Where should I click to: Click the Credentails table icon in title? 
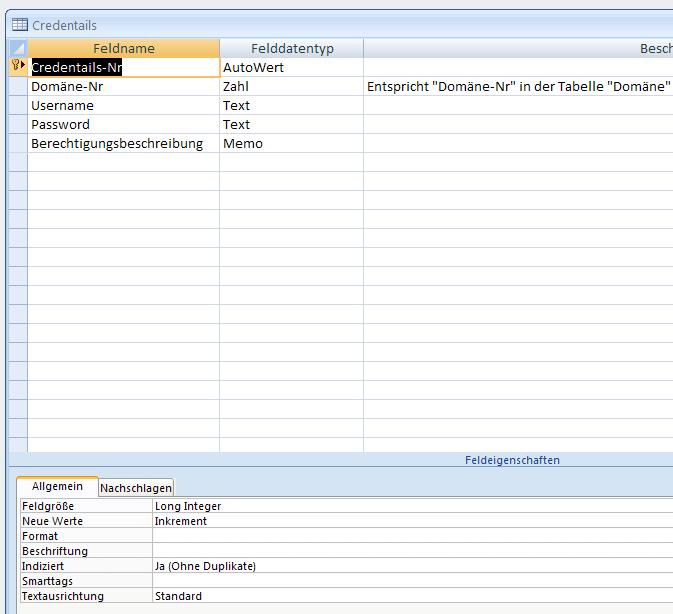20,25
